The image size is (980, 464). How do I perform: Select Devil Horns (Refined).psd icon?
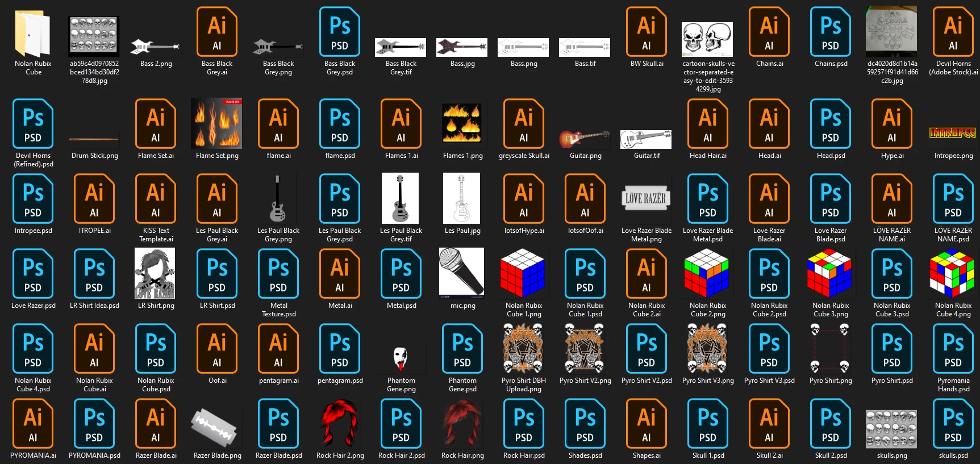pos(33,124)
